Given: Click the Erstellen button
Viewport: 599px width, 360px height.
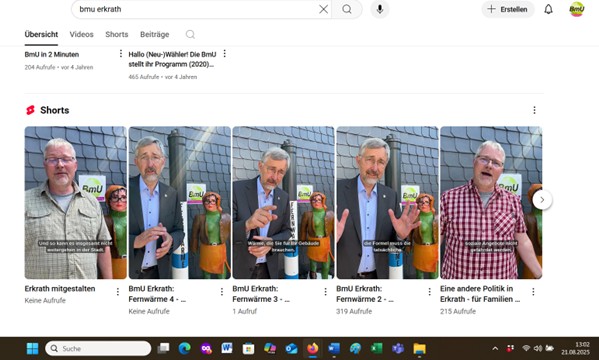Looking at the screenshot, I should (x=508, y=9).
